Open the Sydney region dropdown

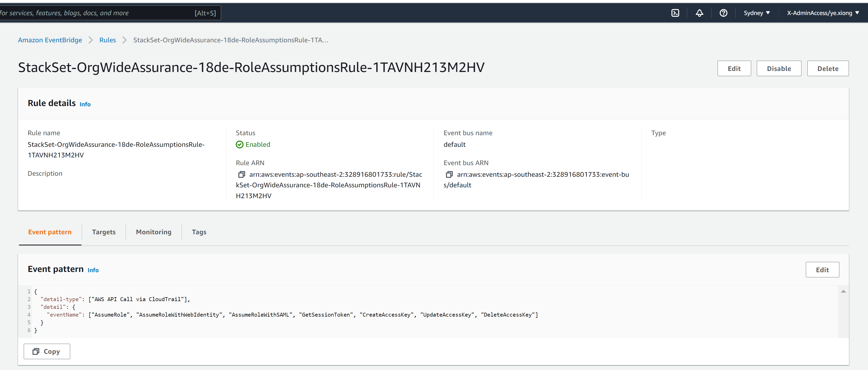click(x=757, y=13)
